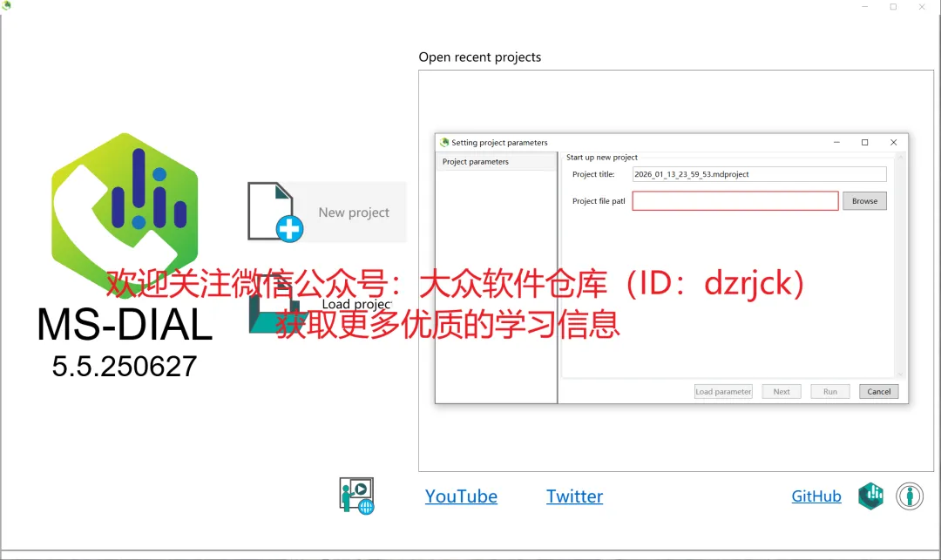This screenshot has width=941, height=560.
Task: Open the tutorial presentation icon
Action: (x=356, y=496)
